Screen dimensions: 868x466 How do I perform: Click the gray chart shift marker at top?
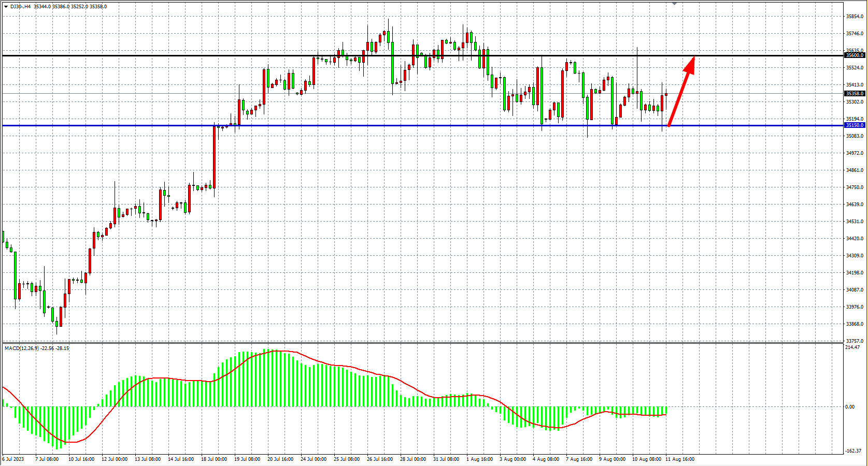click(674, 3)
